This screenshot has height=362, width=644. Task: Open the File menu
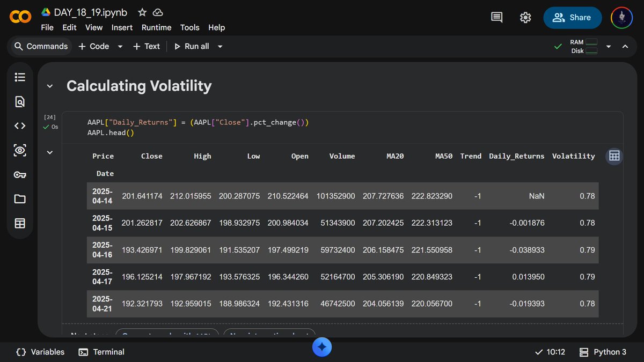47,27
